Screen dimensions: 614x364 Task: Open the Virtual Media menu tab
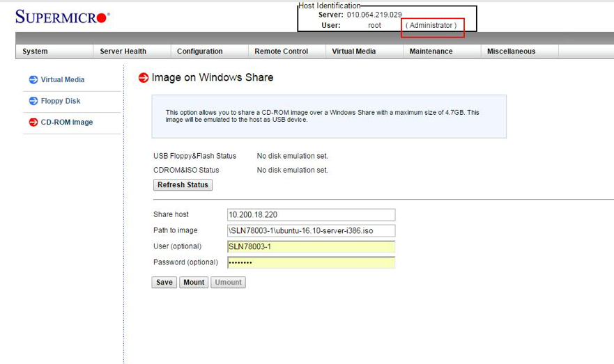click(354, 52)
